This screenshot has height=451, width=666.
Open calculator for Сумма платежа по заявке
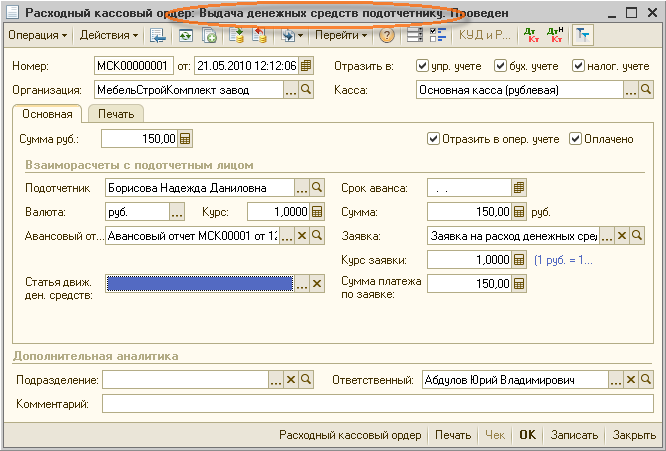pos(519,284)
